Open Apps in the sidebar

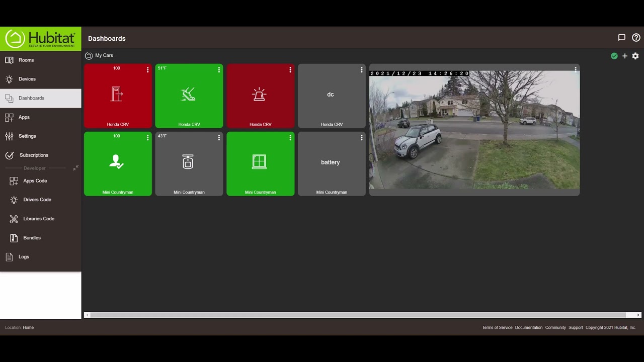click(40, 117)
